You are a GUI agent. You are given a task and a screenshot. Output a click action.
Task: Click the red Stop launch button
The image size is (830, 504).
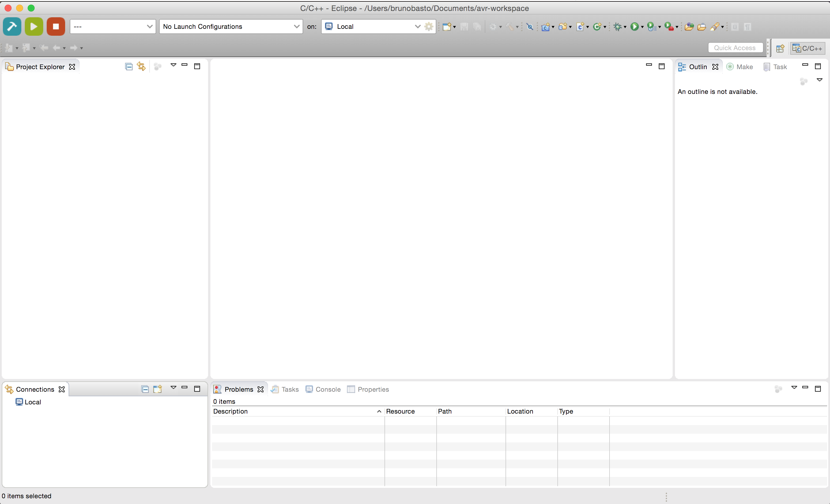(x=56, y=26)
